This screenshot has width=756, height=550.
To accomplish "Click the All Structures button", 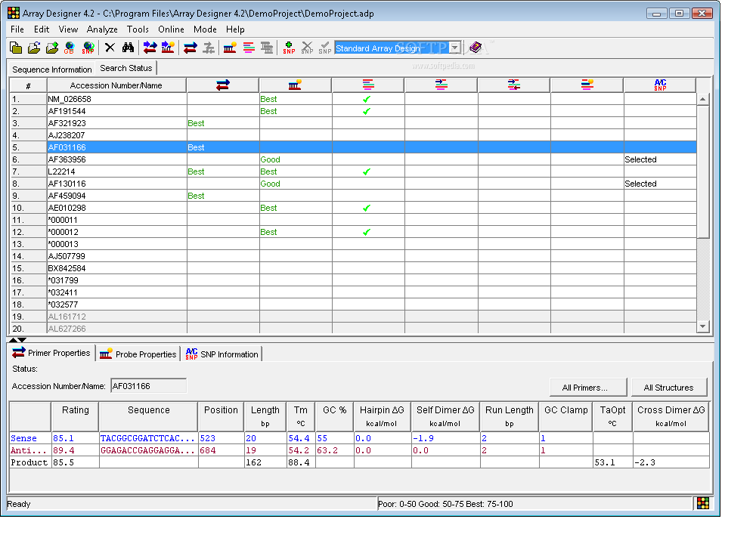I will point(668,388).
